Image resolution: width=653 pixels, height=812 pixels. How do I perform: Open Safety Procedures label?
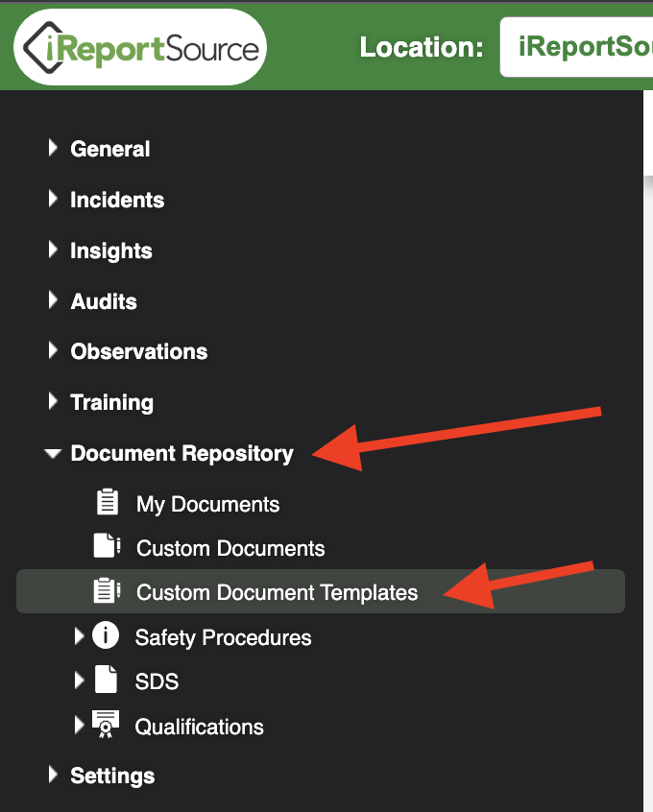[x=224, y=638]
